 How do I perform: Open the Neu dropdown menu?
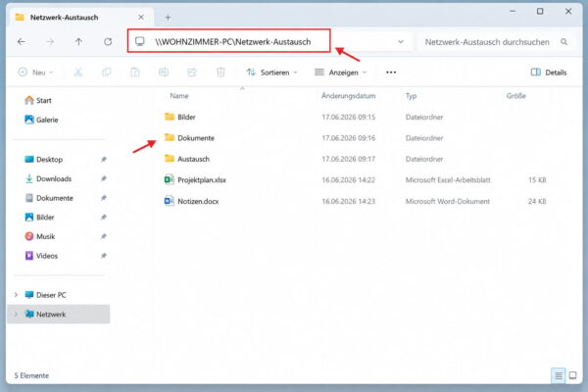(35, 72)
